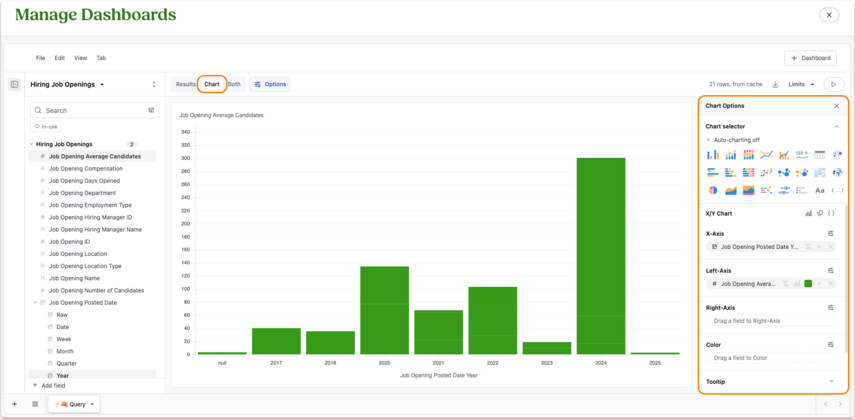
Task: Switch to the Results tab
Action: 185,85
